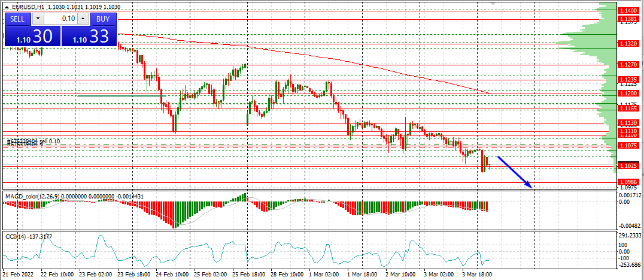Click the CCI(14) -137.3177 indicator label

tap(28, 236)
